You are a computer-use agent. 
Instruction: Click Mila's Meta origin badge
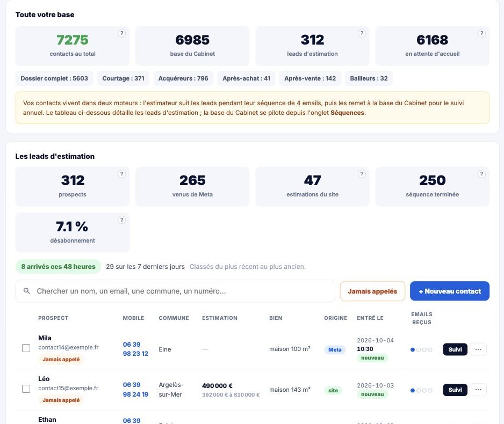point(335,349)
